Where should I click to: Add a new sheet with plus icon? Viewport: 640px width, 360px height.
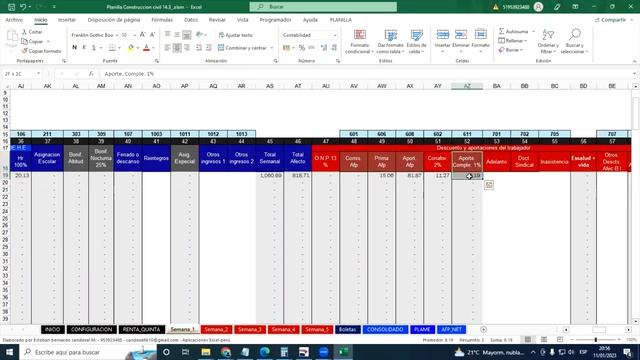coord(484,329)
